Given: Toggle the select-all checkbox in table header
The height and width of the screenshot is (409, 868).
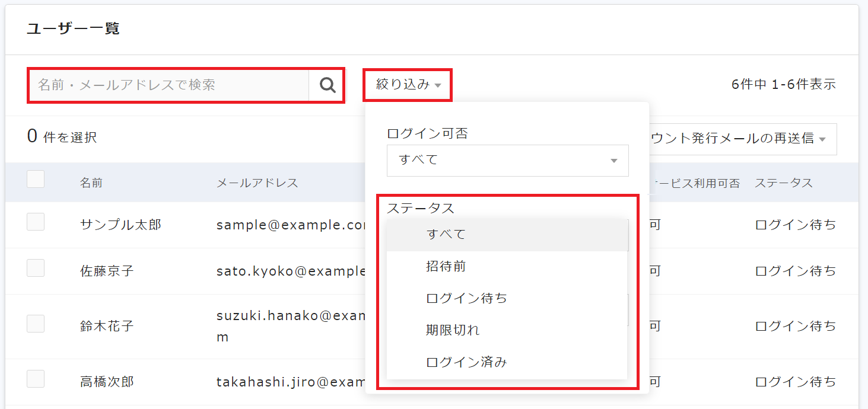Looking at the screenshot, I should click(36, 179).
